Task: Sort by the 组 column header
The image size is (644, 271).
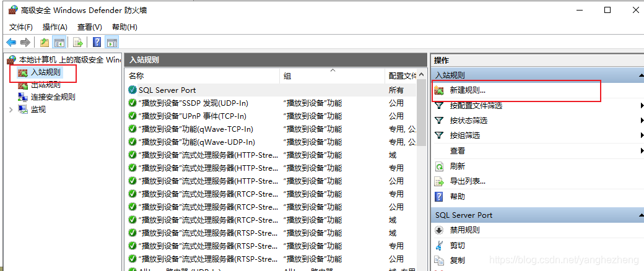Action: pyautogui.click(x=333, y=75)
